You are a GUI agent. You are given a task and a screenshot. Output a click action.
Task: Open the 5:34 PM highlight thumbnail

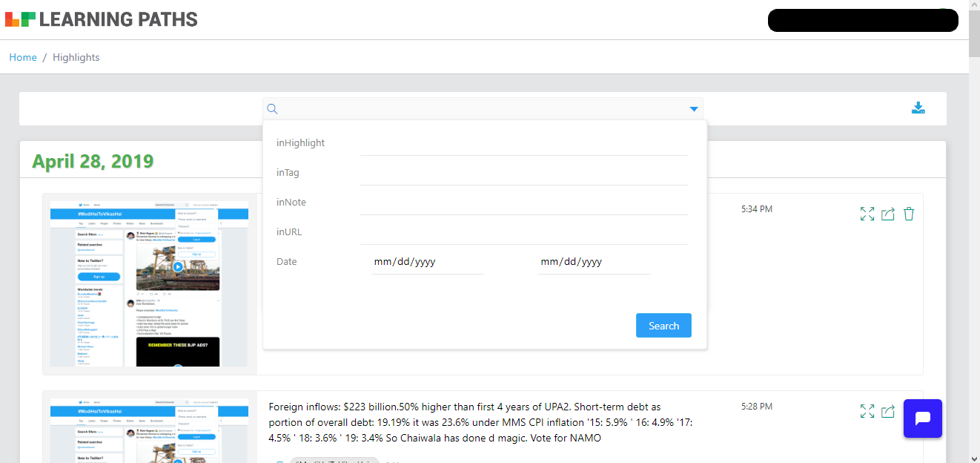click(x=150, y=283)
